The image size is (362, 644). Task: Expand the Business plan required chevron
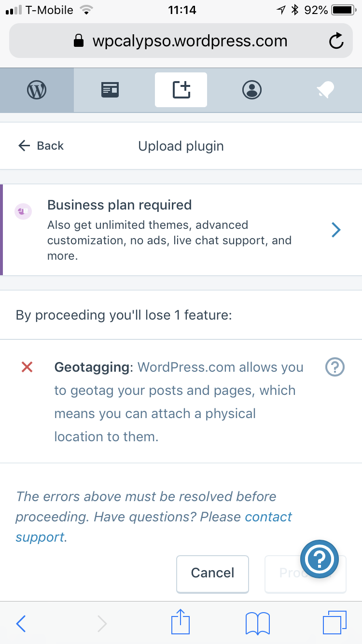336,231
